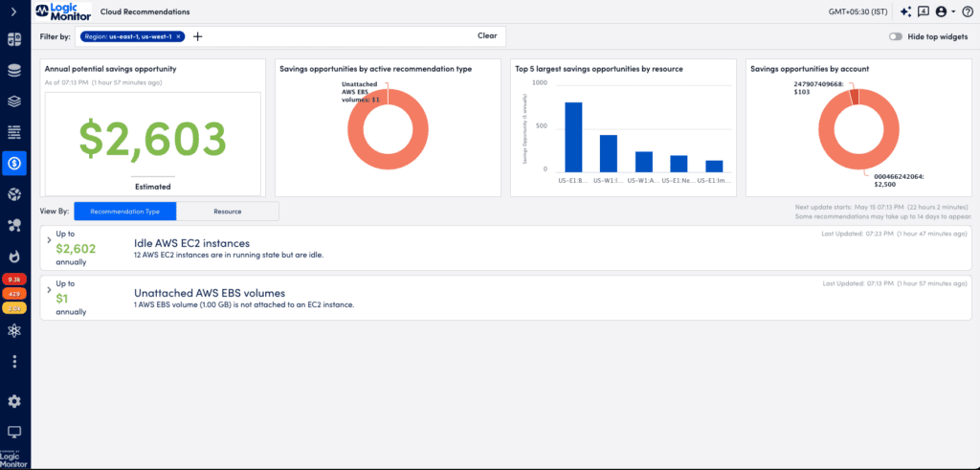Image resolution: width=980 pixels, height=470 pixels.
Task: Click the US-E1:Ne... chart bar
Action: (679, 164)
